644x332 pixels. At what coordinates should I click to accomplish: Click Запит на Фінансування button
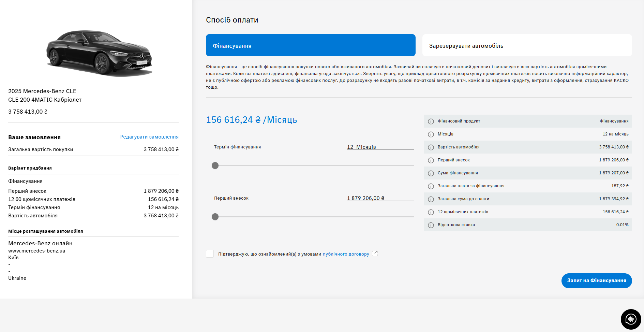[597, 280]
